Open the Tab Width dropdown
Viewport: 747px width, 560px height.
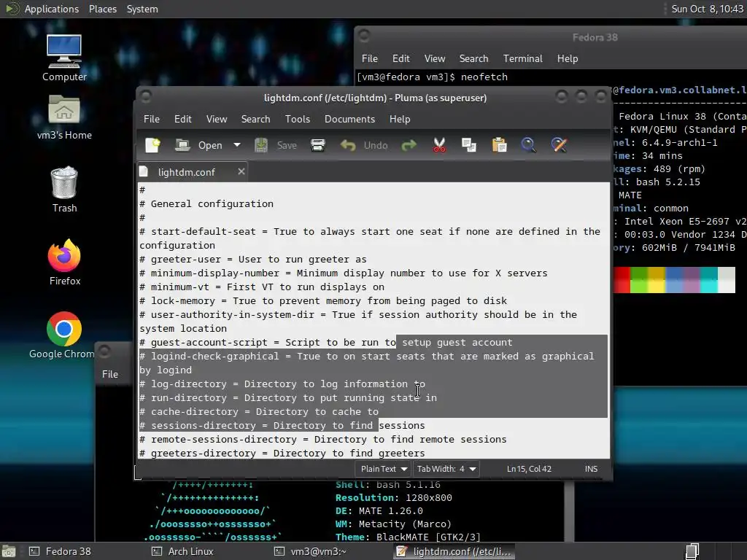click(446, 469)
